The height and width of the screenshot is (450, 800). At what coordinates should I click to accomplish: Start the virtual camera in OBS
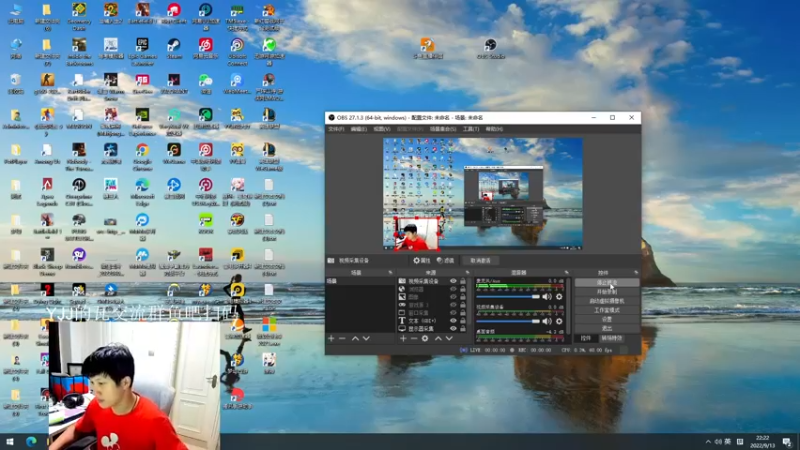pos(607,301)
